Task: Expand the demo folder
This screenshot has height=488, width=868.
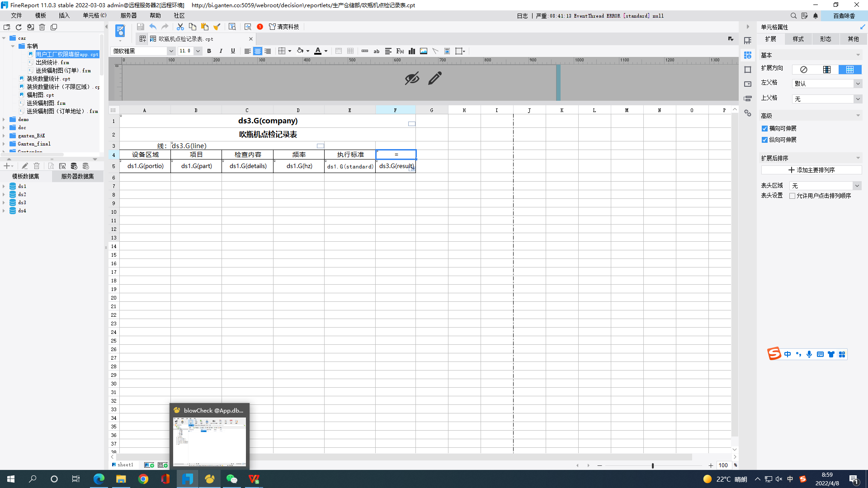Action: (x=4, y=120)
